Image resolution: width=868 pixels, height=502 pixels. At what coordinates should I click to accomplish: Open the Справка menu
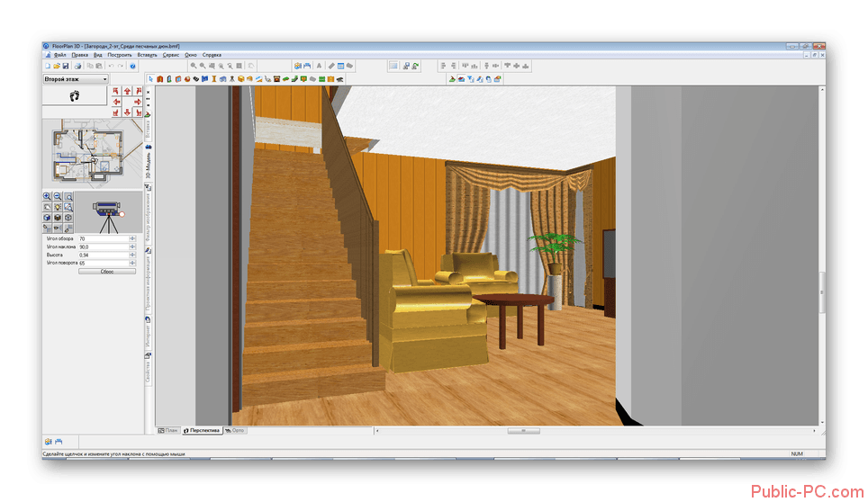pyautogui.click(x=212, y=55)
